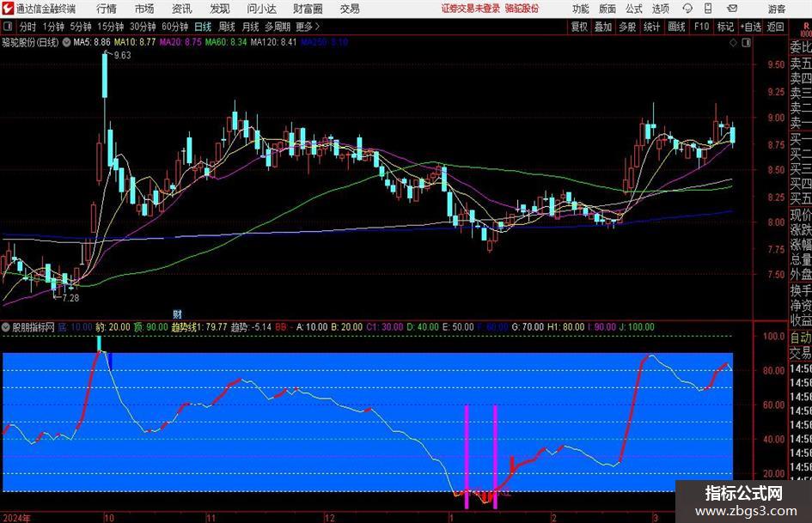The image size is (812, 523).
Task: Open the 问小达 menu
Action: (x=261, y=9)
